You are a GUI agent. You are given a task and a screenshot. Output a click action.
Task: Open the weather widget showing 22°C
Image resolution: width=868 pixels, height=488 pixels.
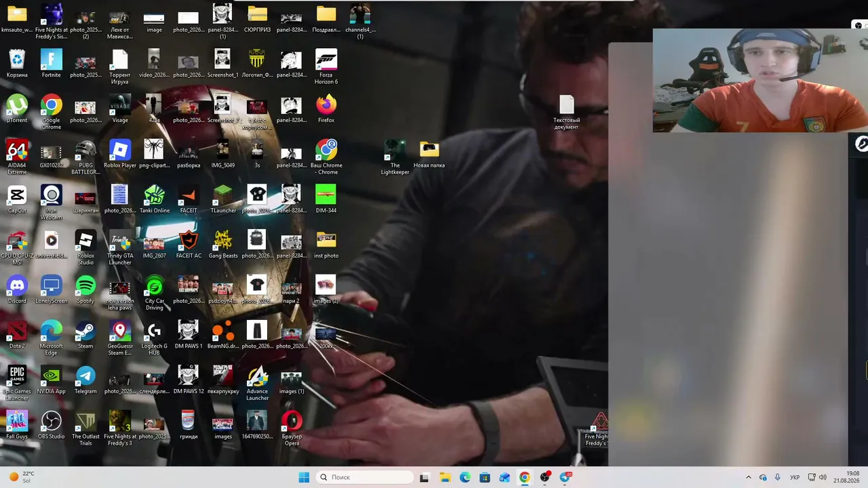pyautogui.click(x=22, y=477)
